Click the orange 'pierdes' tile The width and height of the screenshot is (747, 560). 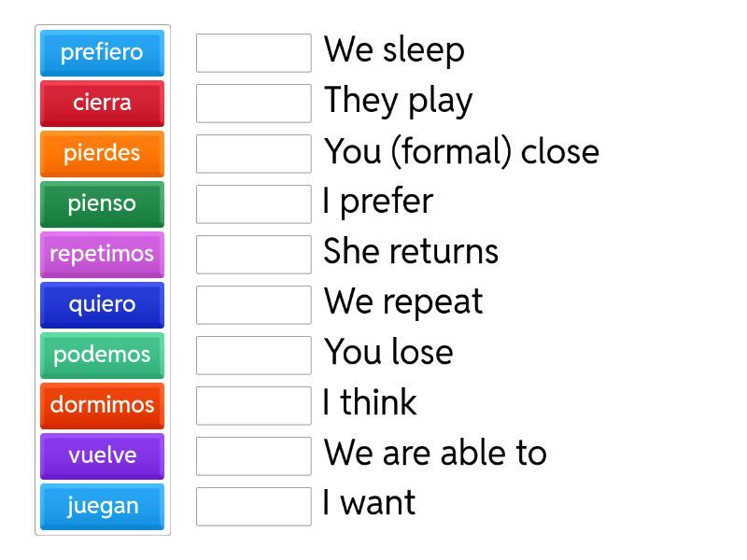(102, 153)
